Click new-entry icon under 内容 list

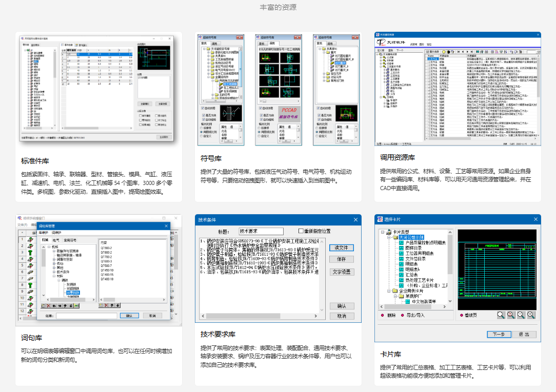tap(101, 305)
